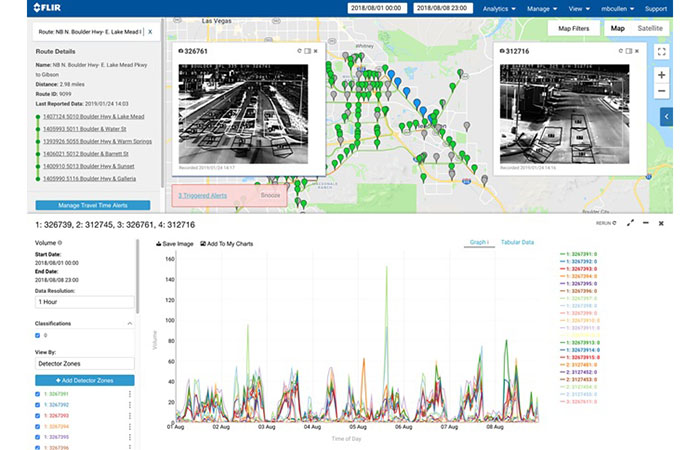
Task: Open options menu for zone 3267392
Action: 130,405
